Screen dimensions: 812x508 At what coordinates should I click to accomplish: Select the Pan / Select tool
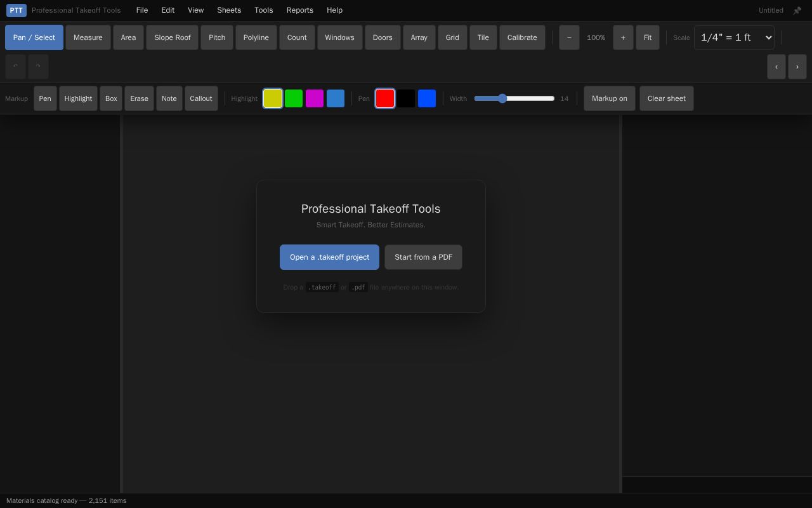click(34, 37)
